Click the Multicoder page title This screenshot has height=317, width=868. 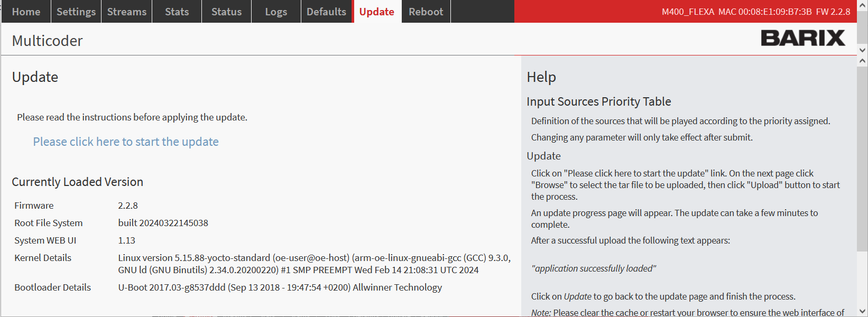click(47, 41)
